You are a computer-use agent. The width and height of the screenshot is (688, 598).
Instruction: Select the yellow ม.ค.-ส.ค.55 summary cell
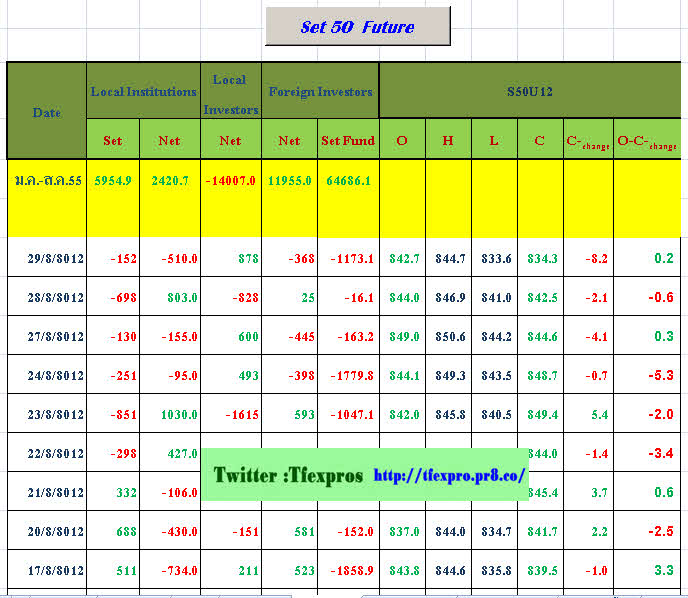(x=47, y=181)
